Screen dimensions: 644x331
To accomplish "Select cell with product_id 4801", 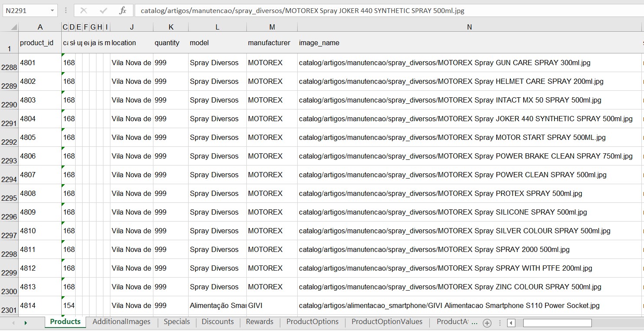I will pyautogui.click(x=40, y=63).
